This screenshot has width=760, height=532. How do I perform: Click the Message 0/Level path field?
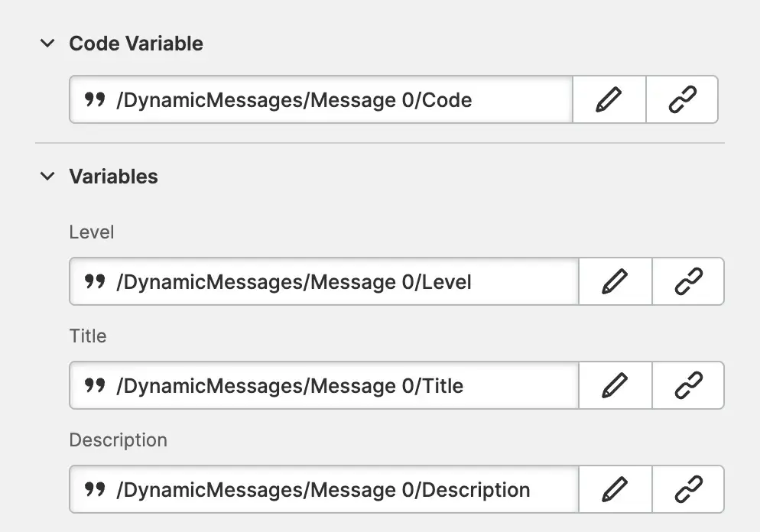coord(336,281)
